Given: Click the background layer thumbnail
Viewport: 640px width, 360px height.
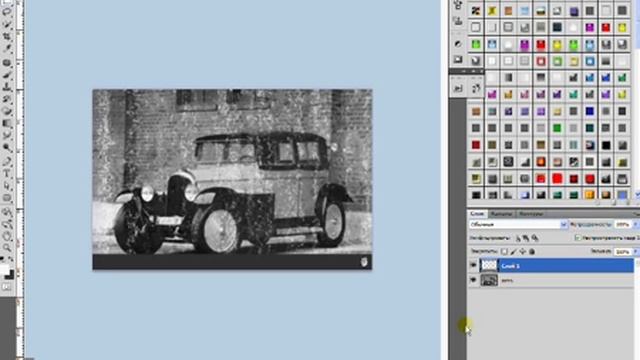Looking at the screenshot, I should coord(489,280).
